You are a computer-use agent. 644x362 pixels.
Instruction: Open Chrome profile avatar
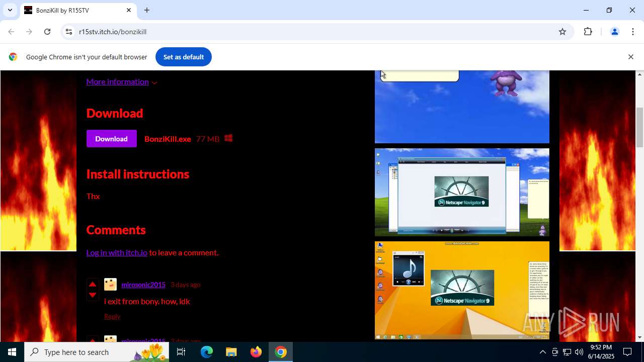click(614, 32)
